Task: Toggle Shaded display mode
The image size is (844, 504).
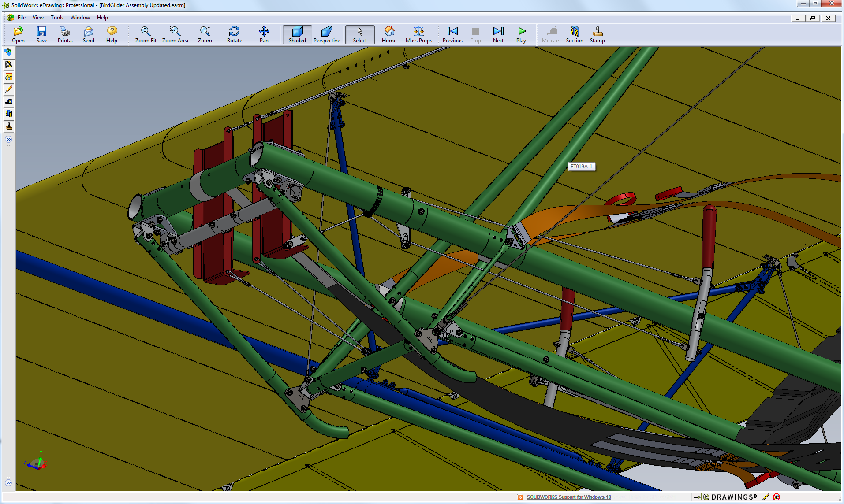Action: pyautogui.click(x=297, y=34)
